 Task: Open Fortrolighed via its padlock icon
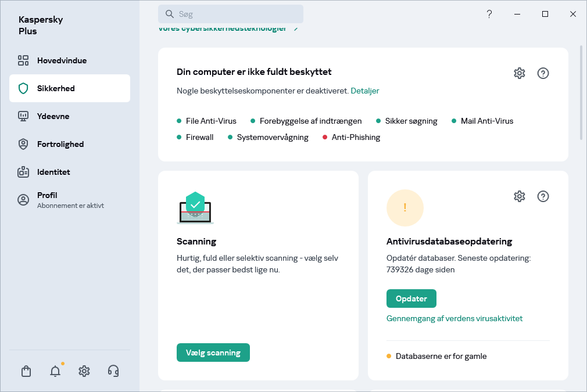pos(23,144)
